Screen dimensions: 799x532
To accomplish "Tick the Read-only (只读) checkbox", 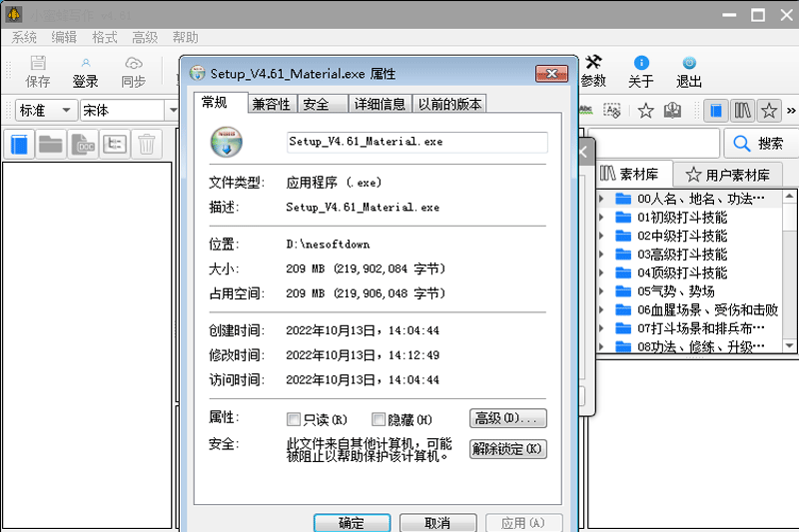I will coord(294,419).
